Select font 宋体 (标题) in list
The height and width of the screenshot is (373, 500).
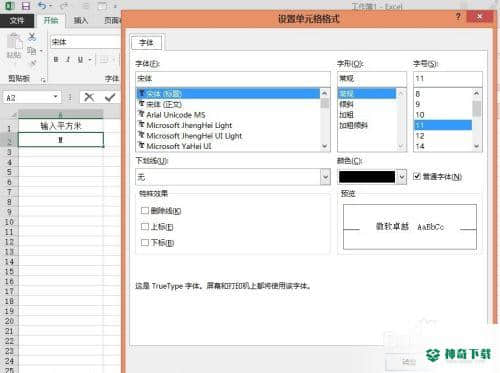coord(228,93)
